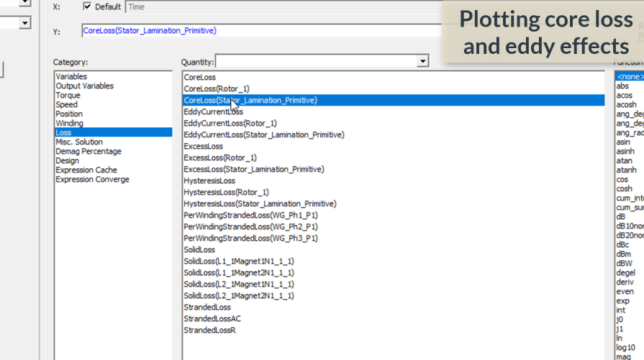
Task: Pick the log10 function
Action: 625,347
